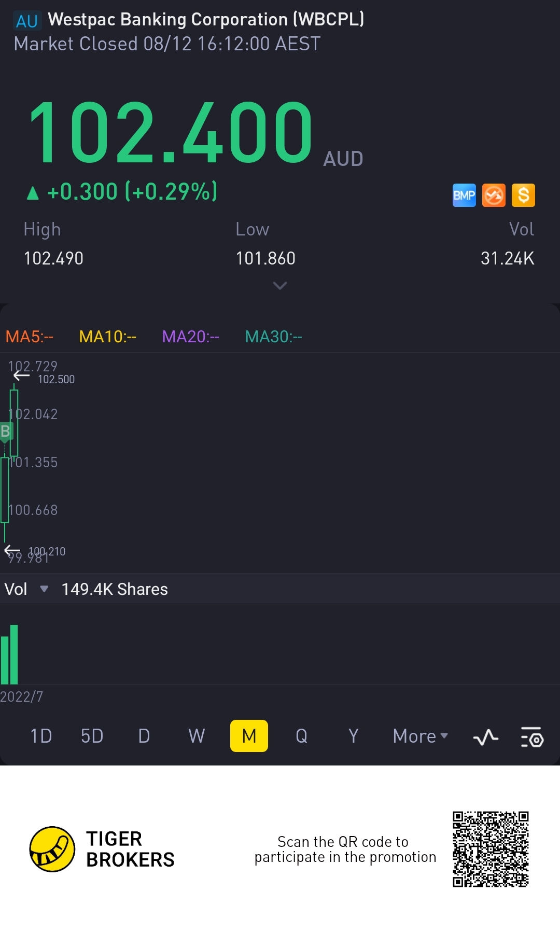Select the M monthly chart tab
The height and width of the screenshot is (933, 560).
coord(249,736)
